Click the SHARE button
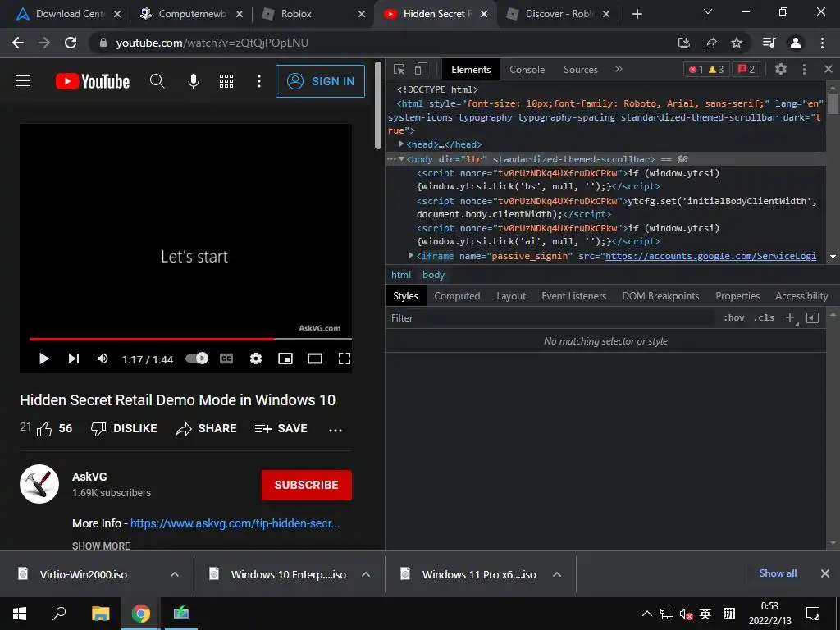840x630 pixels. point(206,428)
